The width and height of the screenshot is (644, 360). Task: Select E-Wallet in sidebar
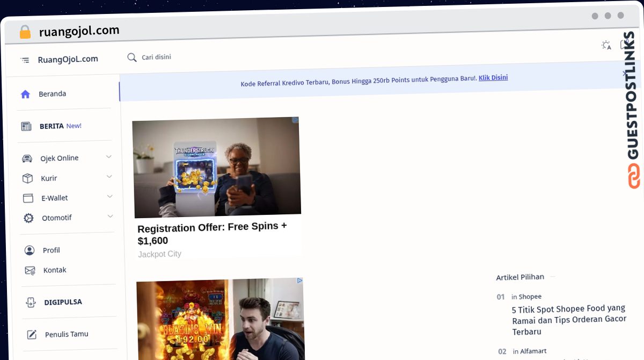55,198
